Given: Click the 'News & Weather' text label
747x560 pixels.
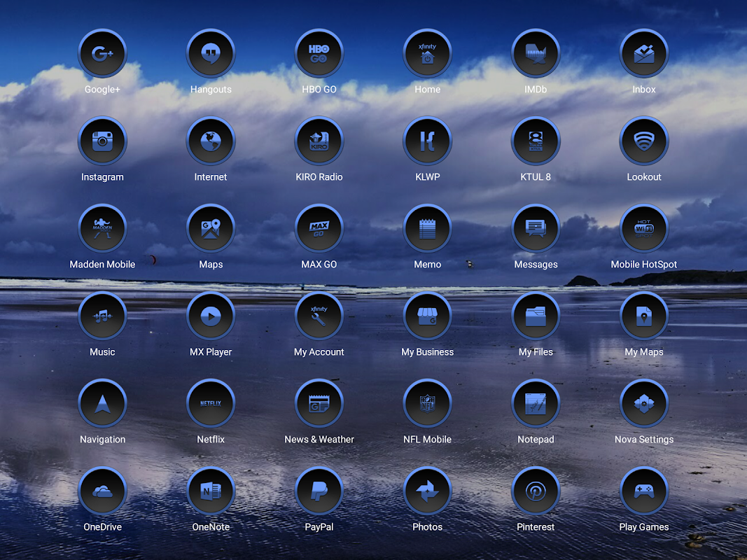Looking at the screenshot, I should pos(319,440).
